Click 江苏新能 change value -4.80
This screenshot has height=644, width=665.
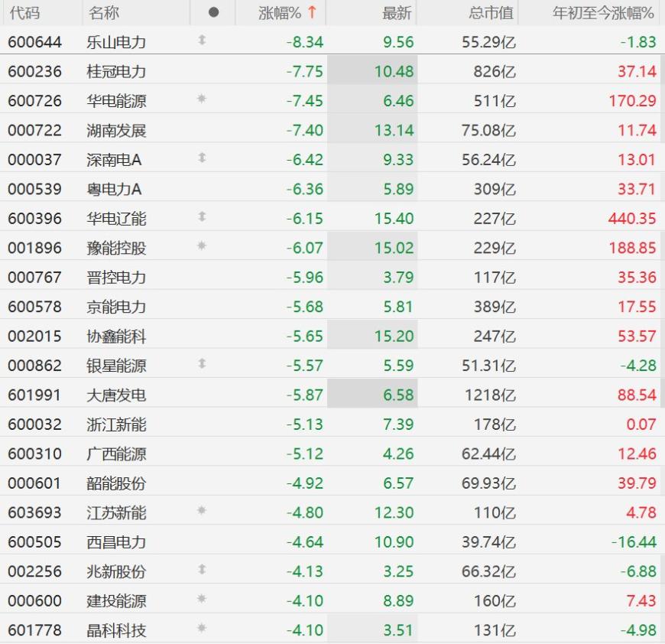pyautogui.click(x=304, y=512)
